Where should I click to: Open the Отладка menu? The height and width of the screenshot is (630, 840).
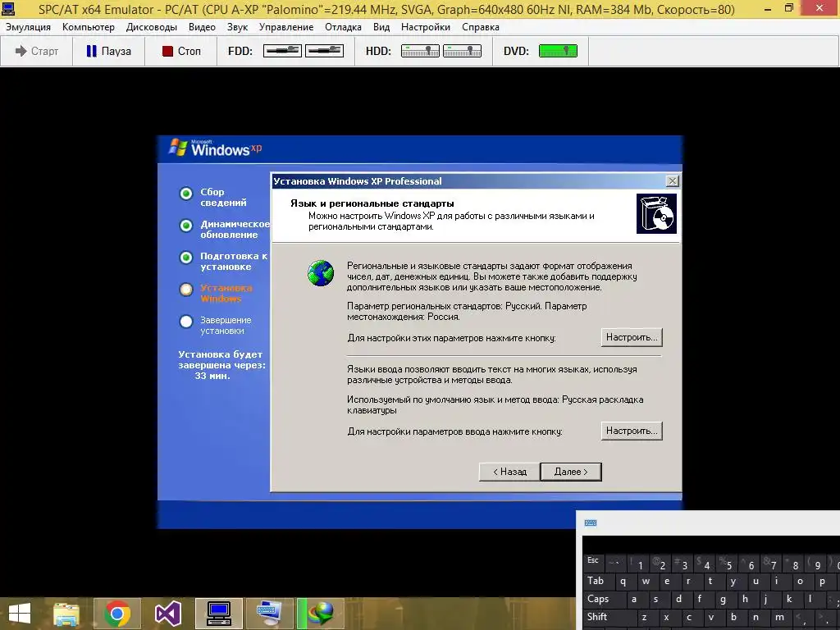(343, 27)
